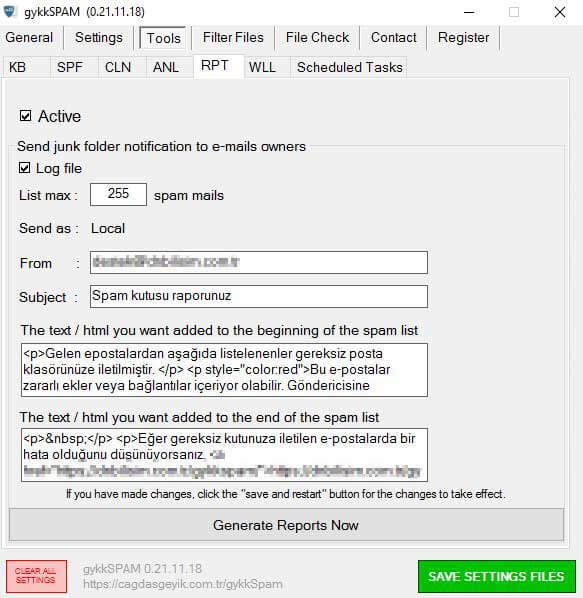Click the end-of-spam-list html text box
583x598 pixels.
[x=224, y=455]
